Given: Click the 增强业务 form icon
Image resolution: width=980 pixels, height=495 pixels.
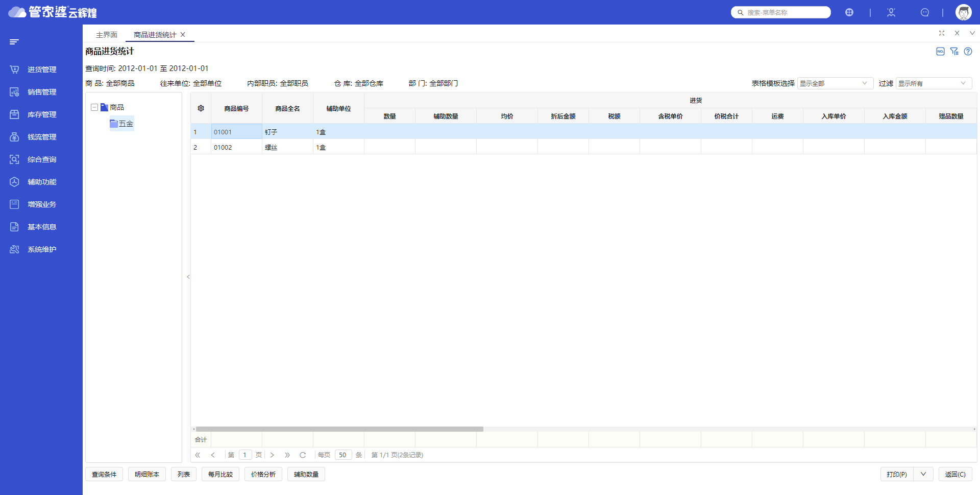Looking at the screenshot, I should coord(14,204).
